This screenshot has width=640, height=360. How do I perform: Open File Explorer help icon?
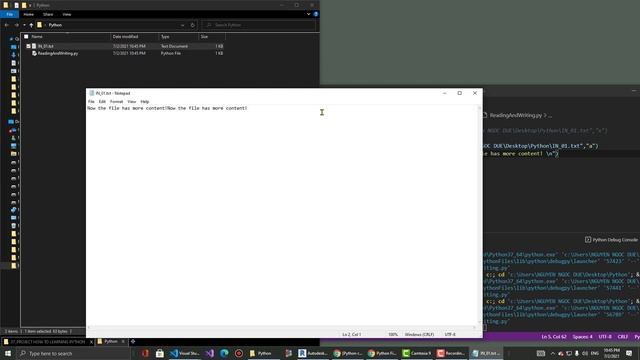[x=316, y=14]
